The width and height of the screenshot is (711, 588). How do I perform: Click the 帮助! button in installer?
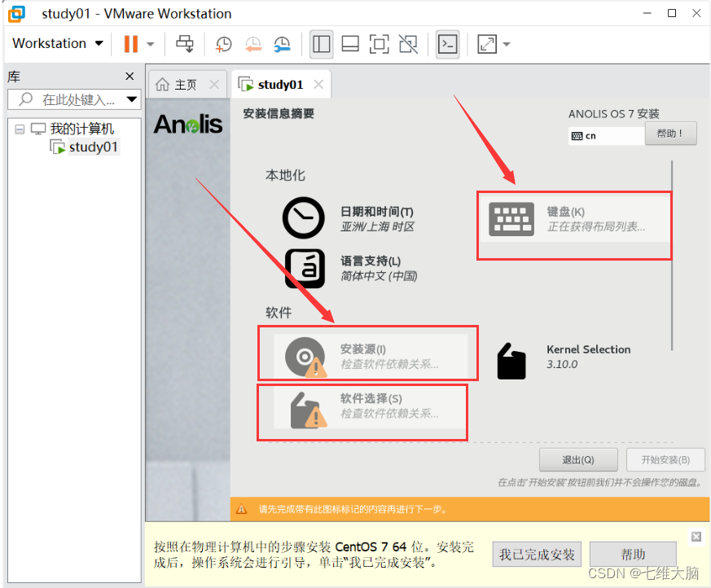670,134
